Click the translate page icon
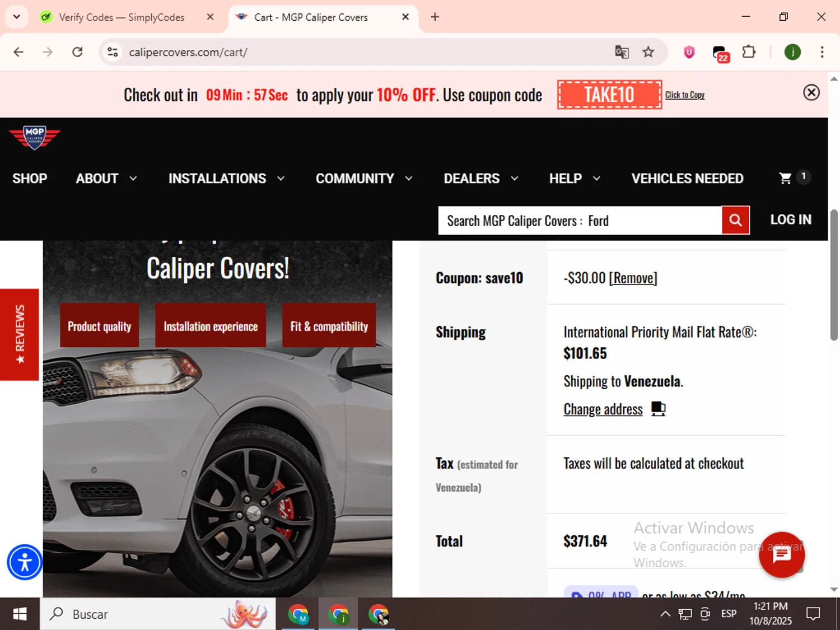840x630 pixels. tap(622, 52)
